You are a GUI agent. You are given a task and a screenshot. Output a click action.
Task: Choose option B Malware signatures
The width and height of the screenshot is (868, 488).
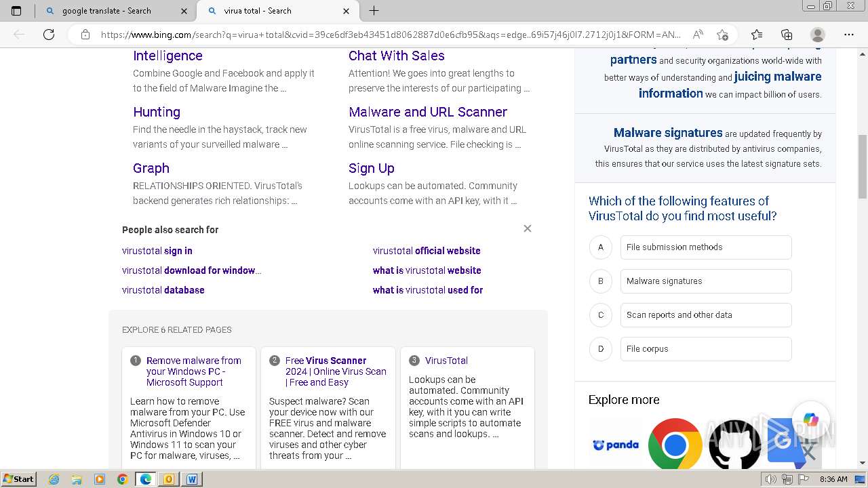[706, 281]
